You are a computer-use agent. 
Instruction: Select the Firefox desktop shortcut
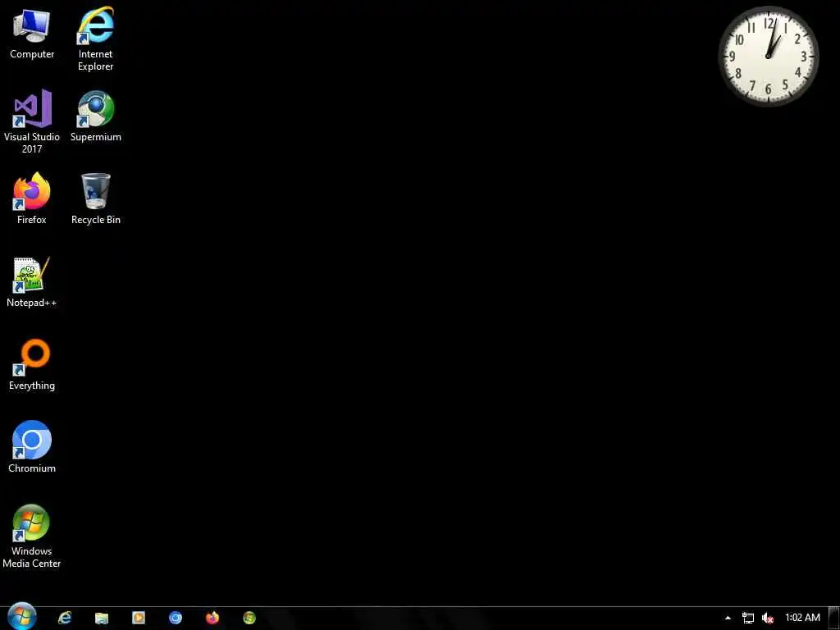click(32, 199)
